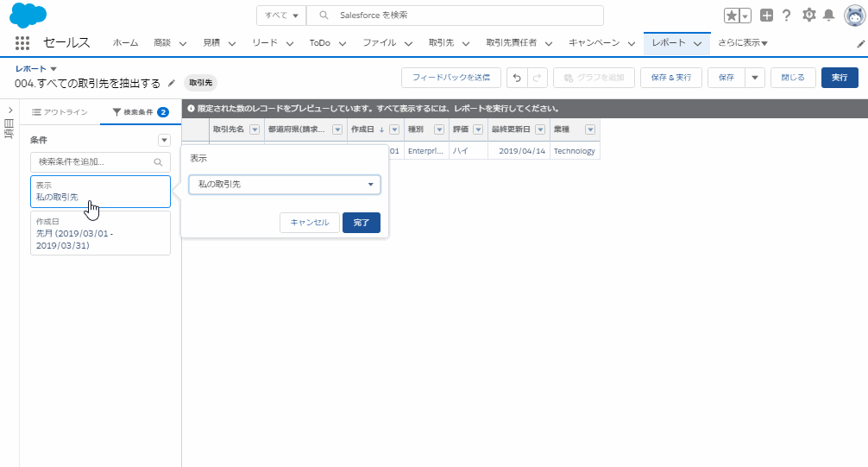Click the search magnifier in filter box

158,162
